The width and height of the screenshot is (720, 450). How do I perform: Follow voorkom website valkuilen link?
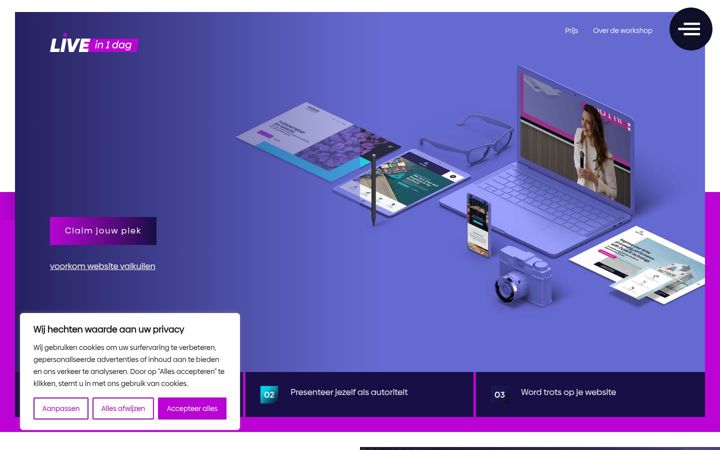(x=102, y=266)
